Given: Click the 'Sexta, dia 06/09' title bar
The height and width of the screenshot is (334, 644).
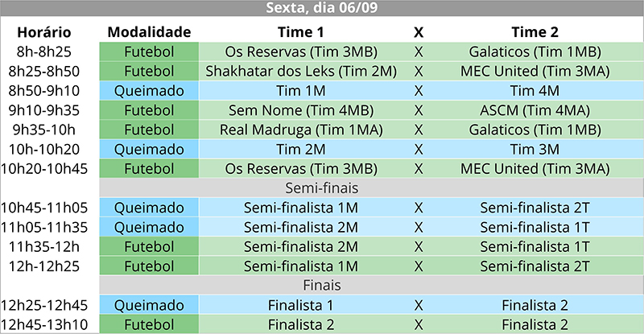Looking at the screenshot, I should tap(322, 9).
